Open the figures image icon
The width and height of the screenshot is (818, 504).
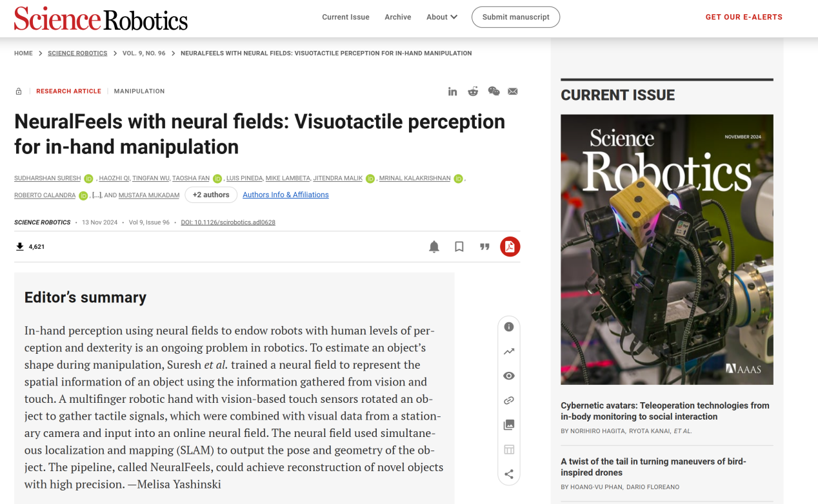[x=509, y=425]
